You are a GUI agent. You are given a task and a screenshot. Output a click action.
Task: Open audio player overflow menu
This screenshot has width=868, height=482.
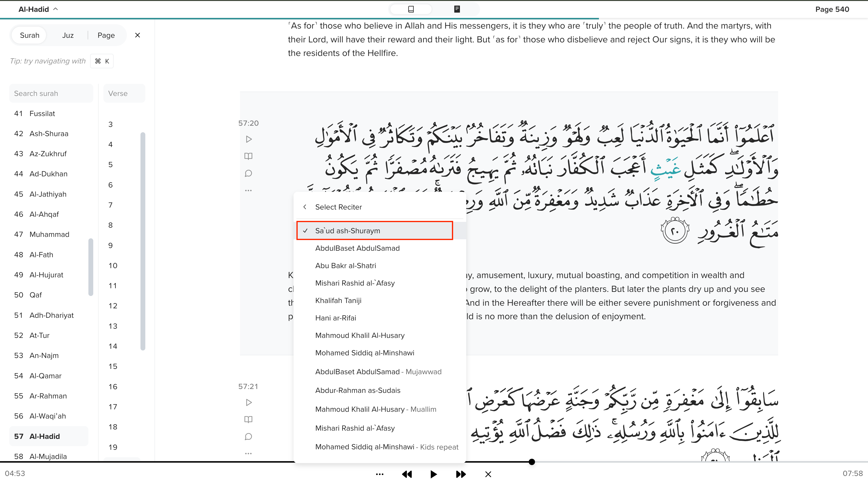380,474
